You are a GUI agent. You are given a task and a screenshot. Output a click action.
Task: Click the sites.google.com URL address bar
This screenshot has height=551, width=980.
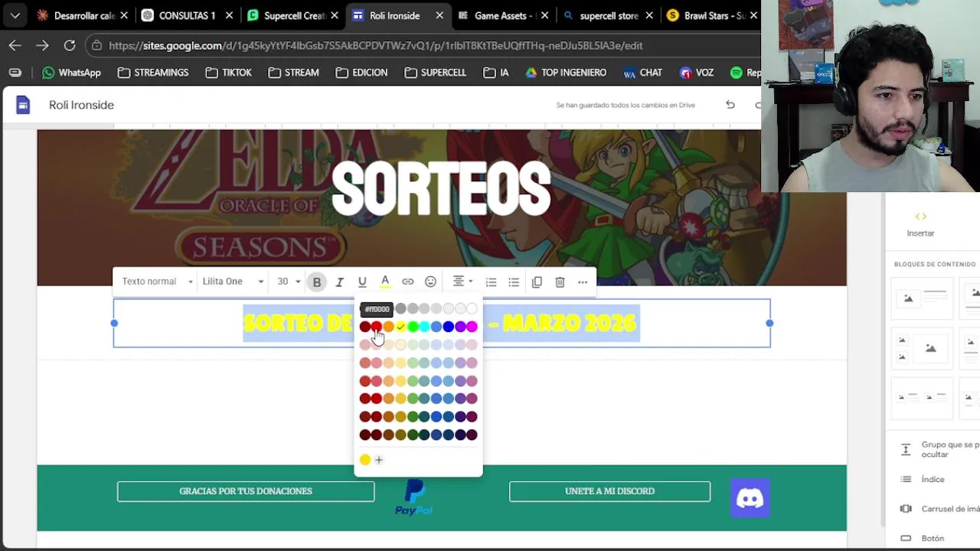pyautogui.click(x=375, y=46)
